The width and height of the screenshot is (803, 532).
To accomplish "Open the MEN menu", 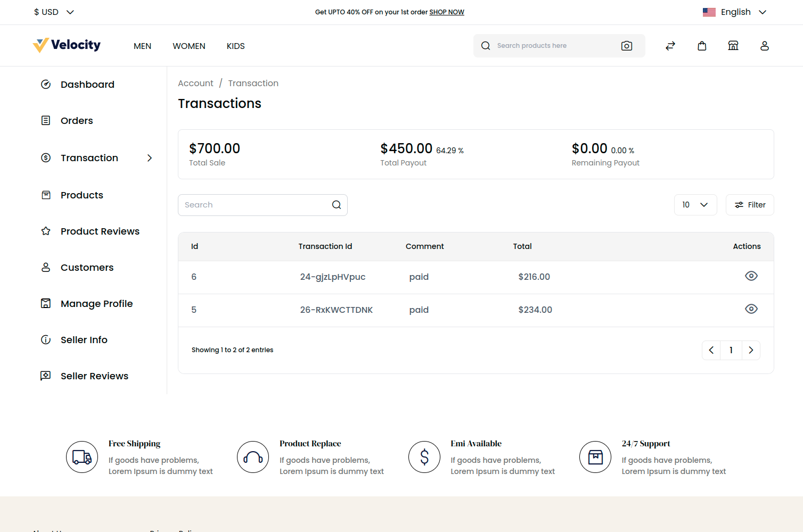I will click(x=143, y=46).
